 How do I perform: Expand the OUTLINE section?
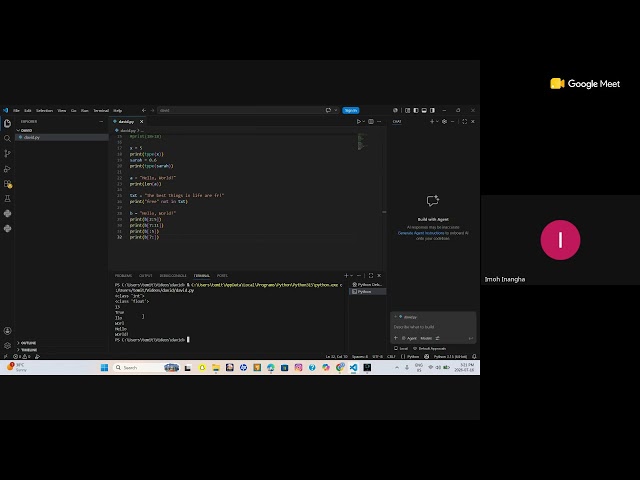point(27,343)
